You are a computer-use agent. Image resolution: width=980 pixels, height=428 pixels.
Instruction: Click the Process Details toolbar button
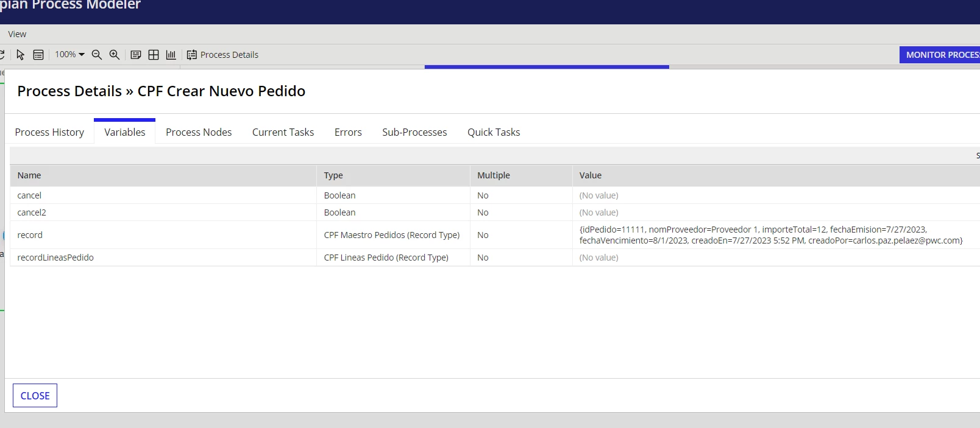click(222, 55)
